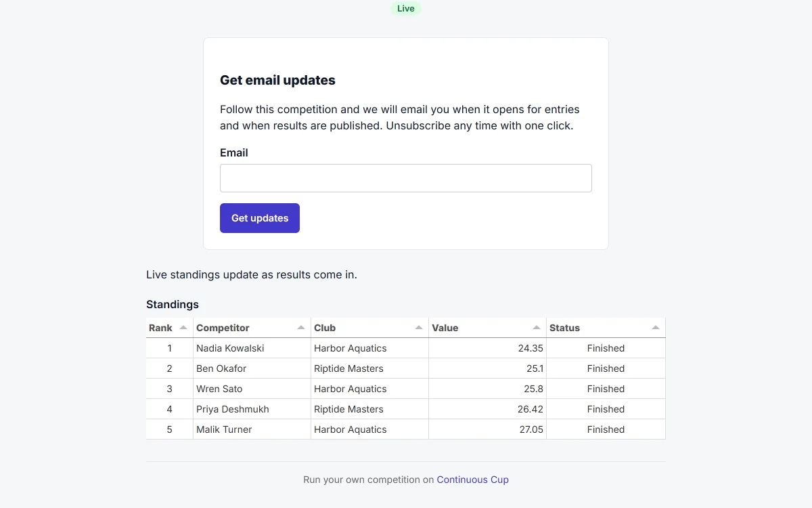Click the Get email updates heading

(277, 80)
